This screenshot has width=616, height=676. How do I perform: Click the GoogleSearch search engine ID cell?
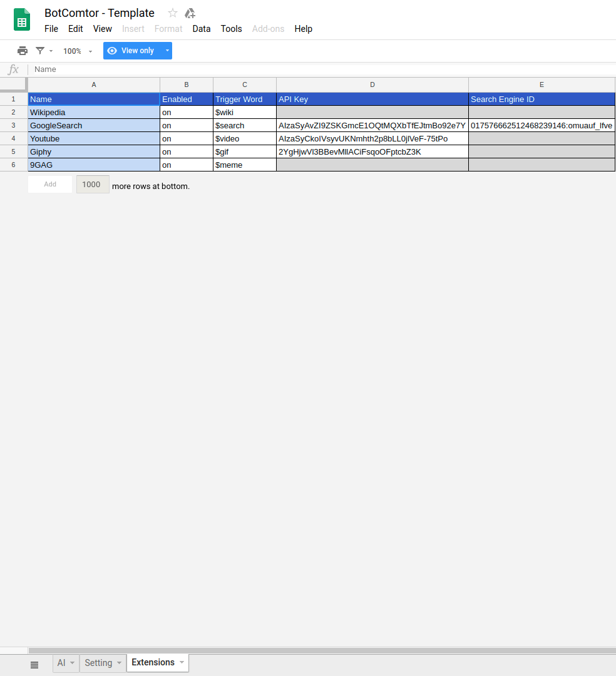[x=542, y=125]
